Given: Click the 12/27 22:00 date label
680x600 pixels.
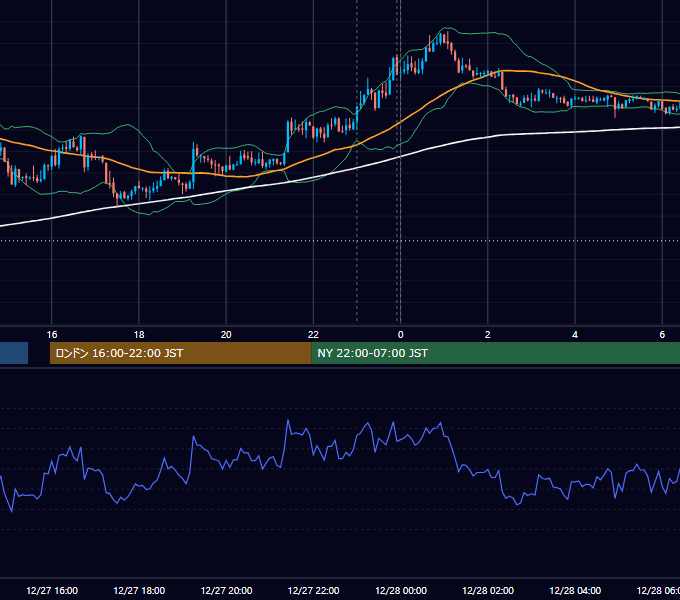Looking at the screenshot, I should coord(314,590).
